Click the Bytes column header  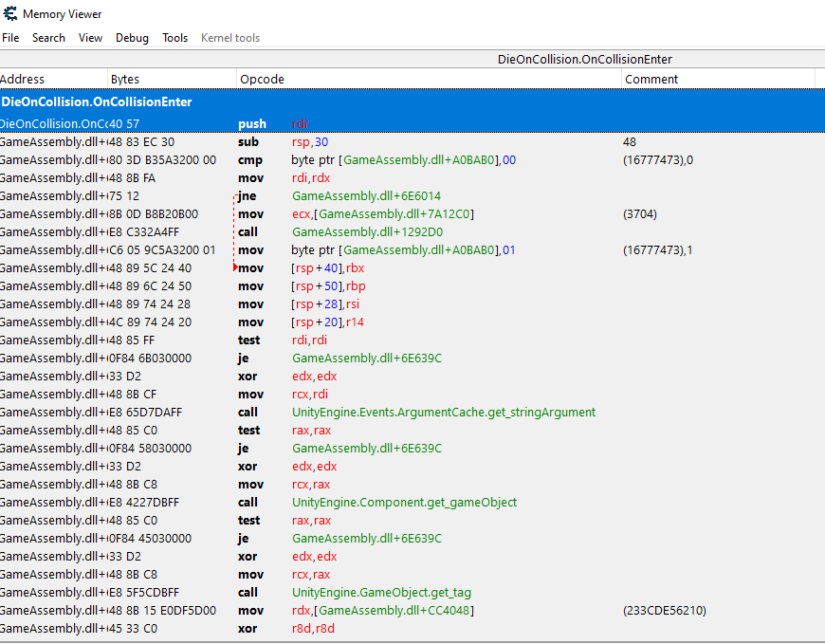(125, 80)
